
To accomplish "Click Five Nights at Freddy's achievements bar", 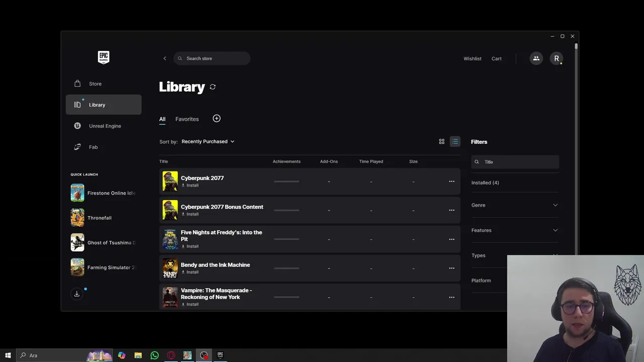I will coord(287,239).
